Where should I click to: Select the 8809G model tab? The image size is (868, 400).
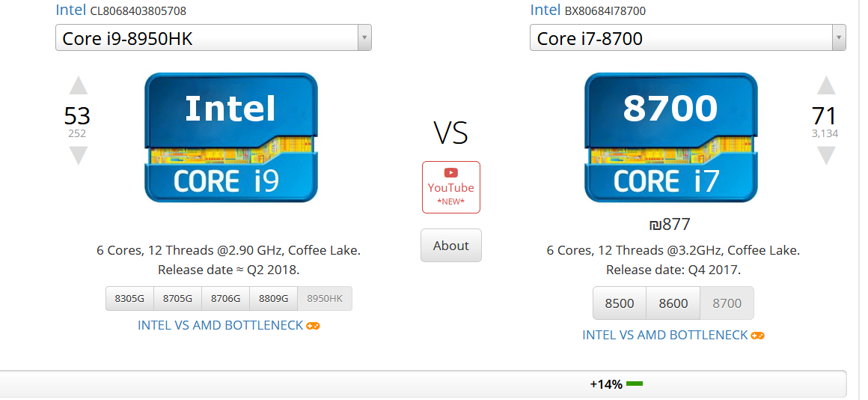click(273, 299)
